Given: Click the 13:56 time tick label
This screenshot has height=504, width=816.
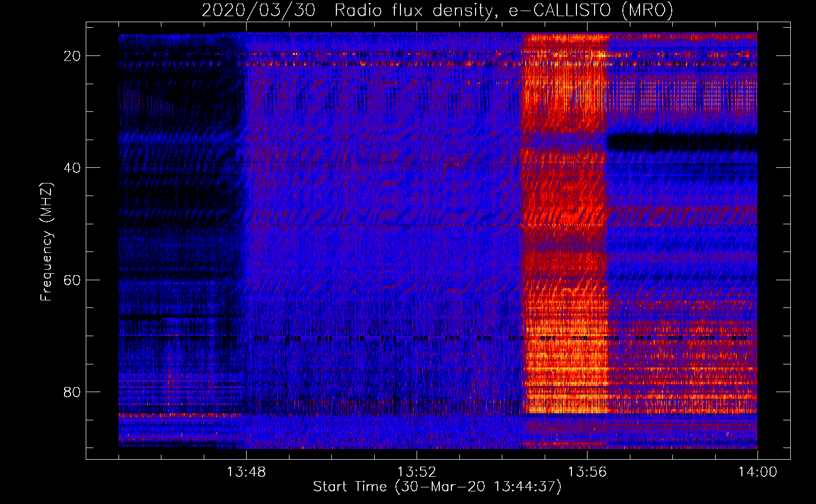Looking at the screenshot, I should tap(587, 472).
